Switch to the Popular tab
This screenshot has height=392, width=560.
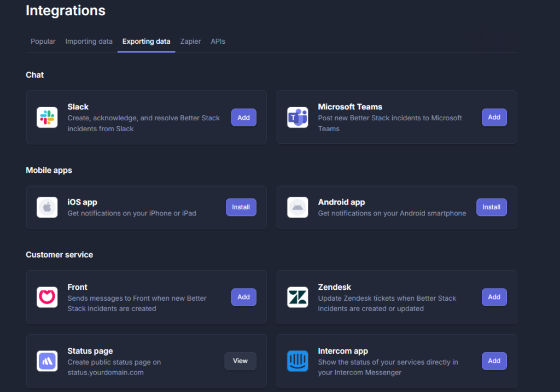43,42
